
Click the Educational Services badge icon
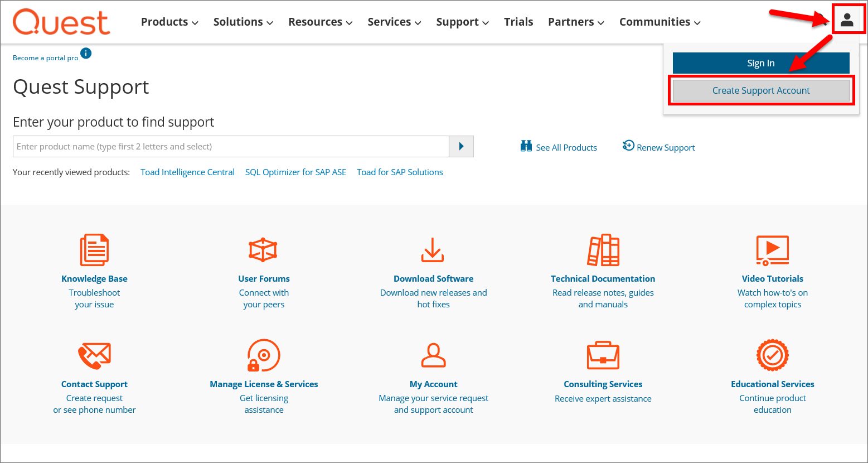(x=773, y=355)
